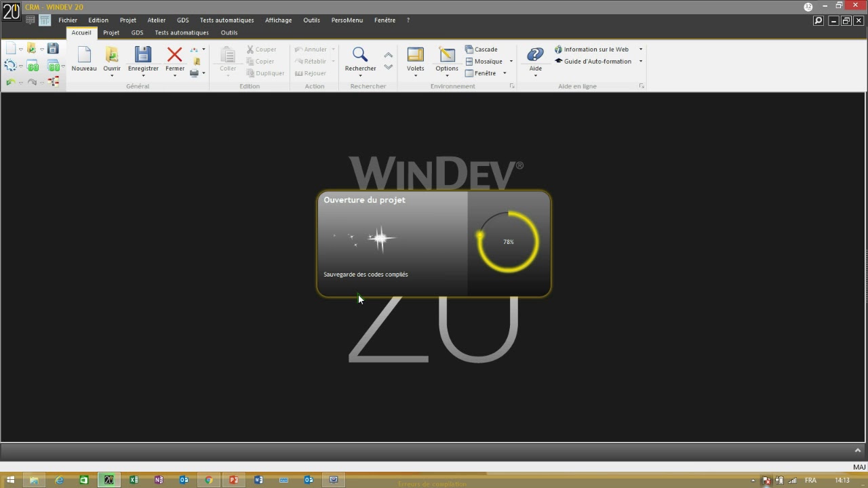Click the previous search result up chevron
This screenshot has height=488, width=868.
click(388, 55)
